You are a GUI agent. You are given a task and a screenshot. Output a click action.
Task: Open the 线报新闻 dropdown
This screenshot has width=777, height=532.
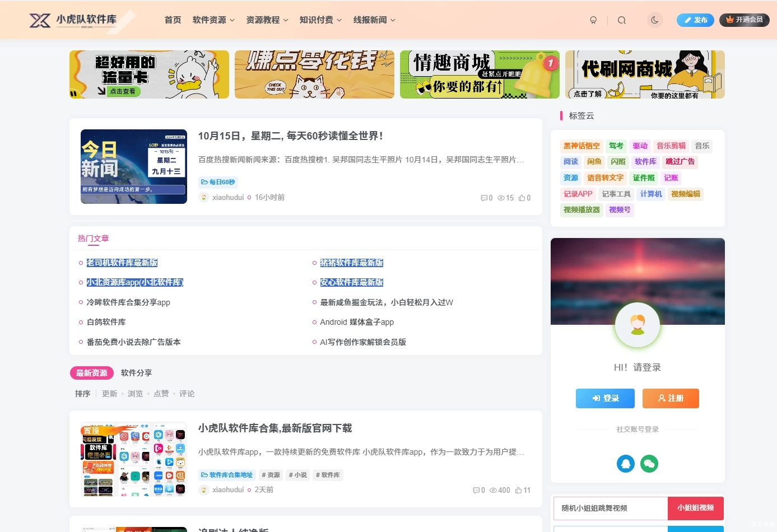tap(371, 20)
